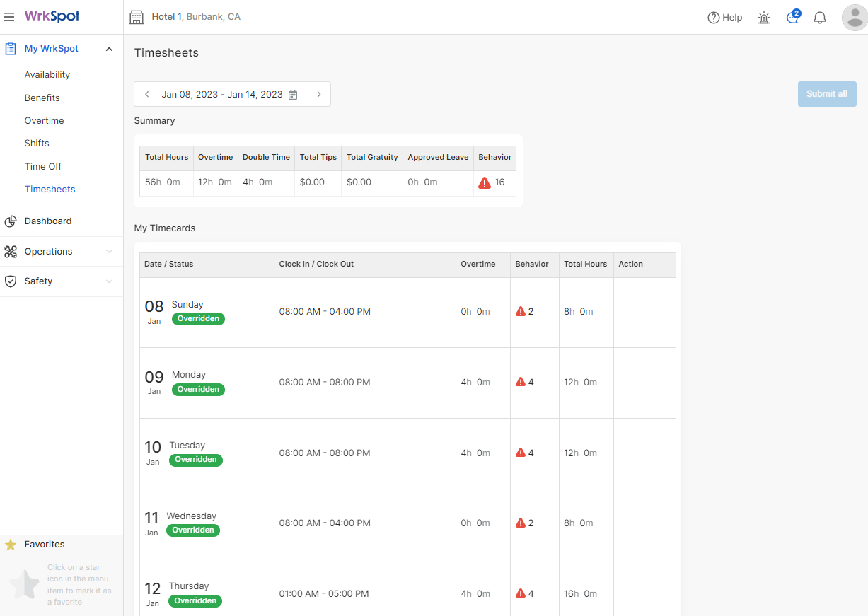Viewport: 868px width, 616px height.
Task: Click the Overridden status badge on Monday Jan 09
Action: 198,389
